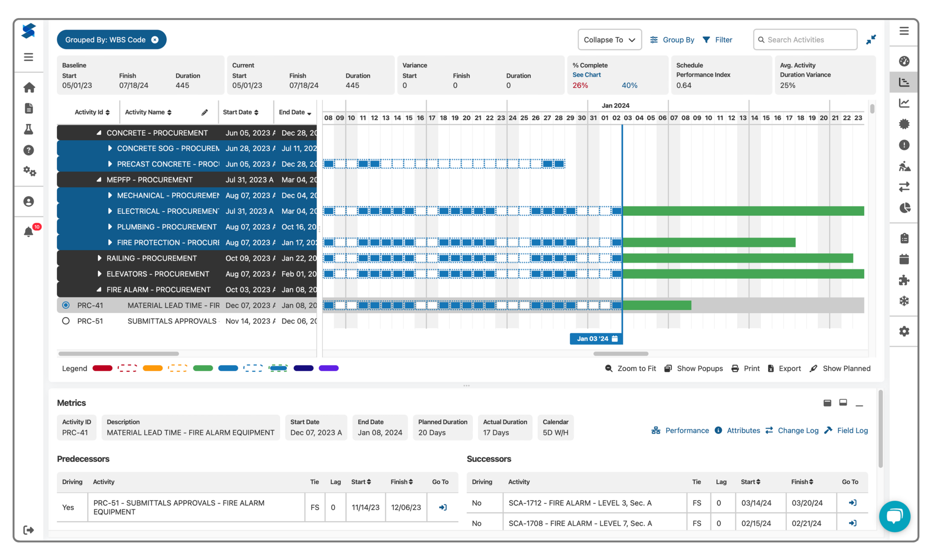Open the calendar icon in right sidebar
Viewport: 932px width, 560px height.
click(904, 258)
